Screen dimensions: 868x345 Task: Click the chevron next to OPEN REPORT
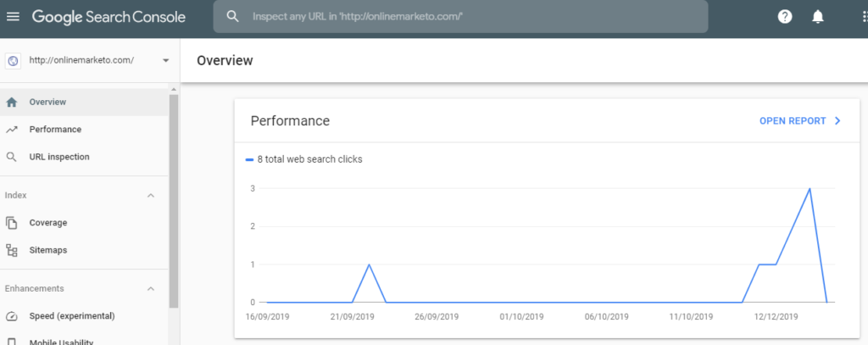tap(837, 121)
